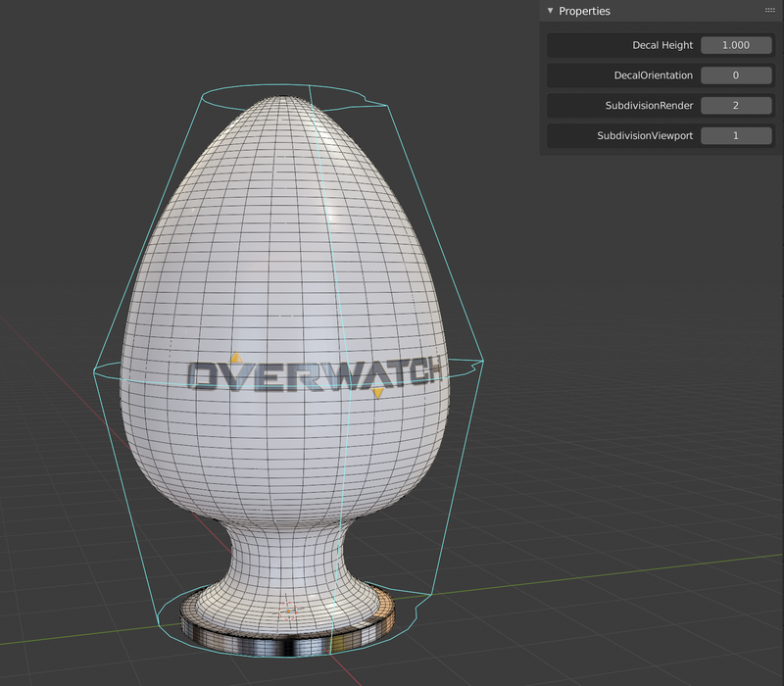Click the Decal Height label
This screenshot has width=784, height=686.
click(662, 45)
